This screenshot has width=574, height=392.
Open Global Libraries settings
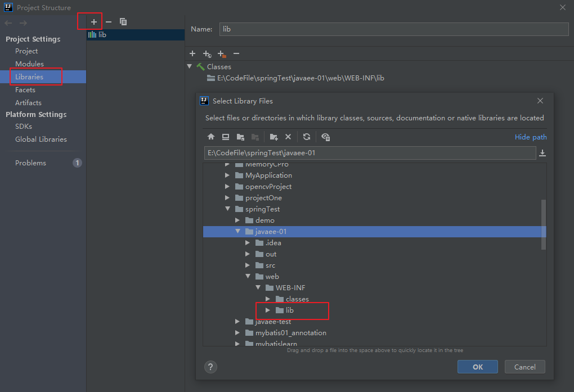click(x=41, y=139)
